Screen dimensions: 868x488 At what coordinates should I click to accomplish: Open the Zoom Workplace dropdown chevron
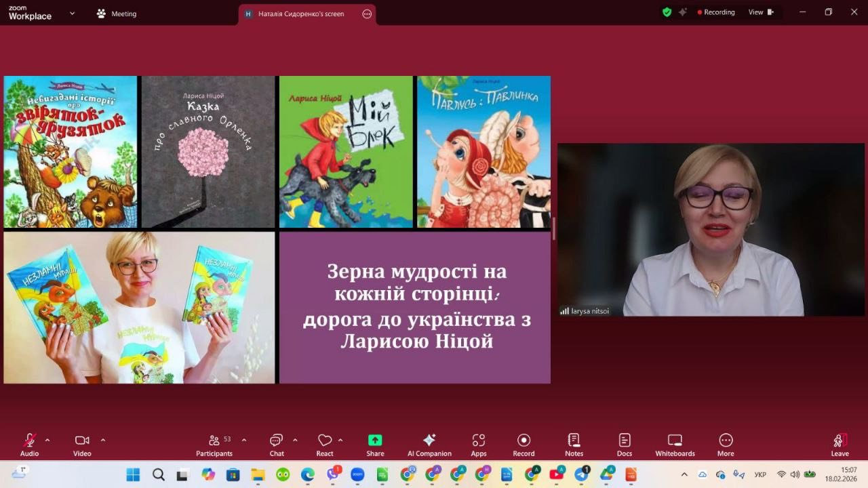point(72,13)
